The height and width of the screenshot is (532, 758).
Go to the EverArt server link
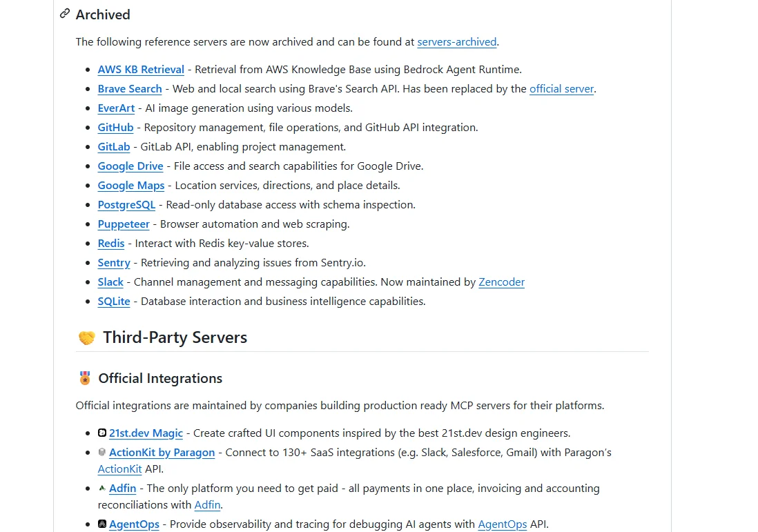[x=117, y=108]
